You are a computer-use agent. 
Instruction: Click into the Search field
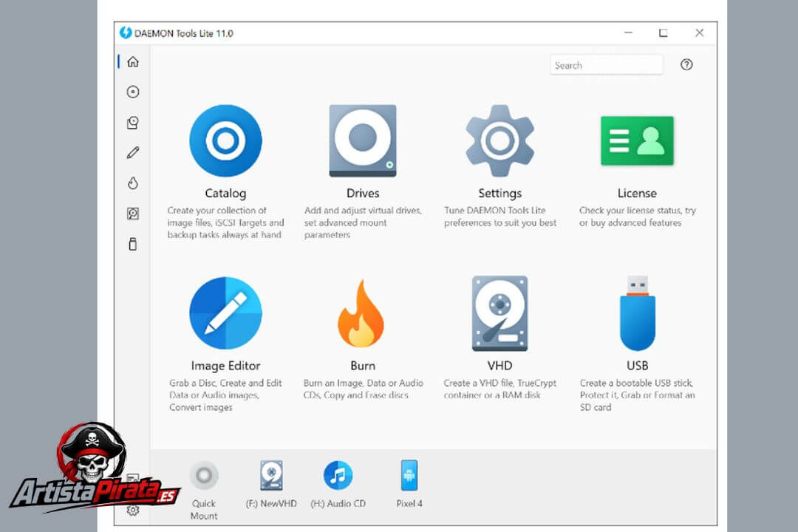606,65
